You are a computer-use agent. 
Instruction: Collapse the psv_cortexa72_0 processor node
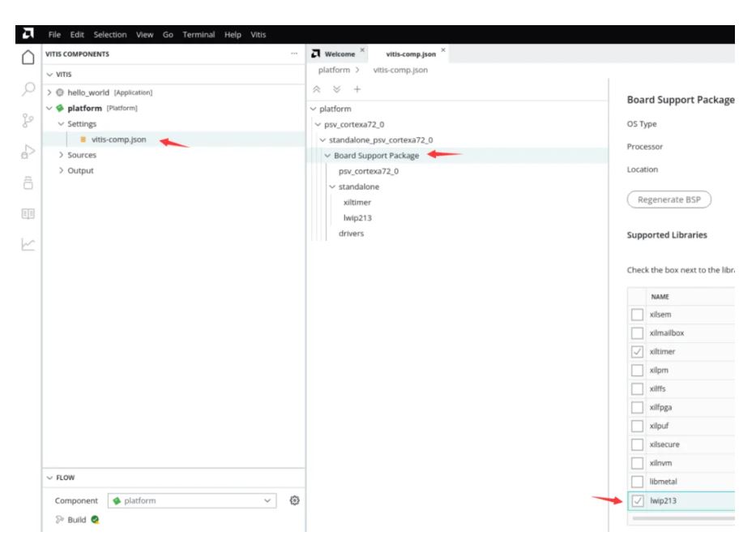tap(318, 124)
